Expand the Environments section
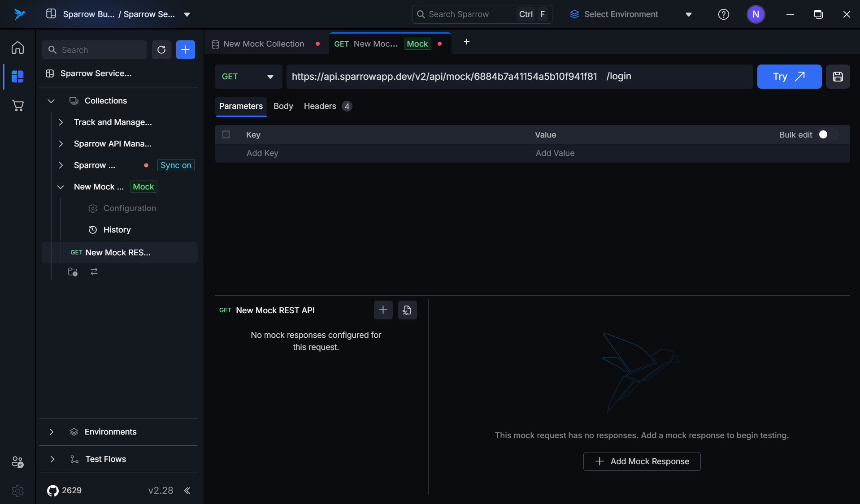860x504 pixels. coord(52,432)
